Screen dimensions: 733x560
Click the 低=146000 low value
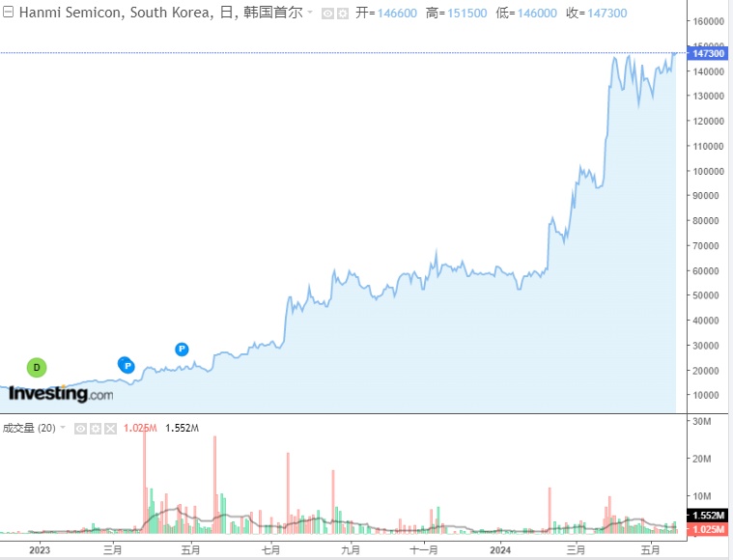526,14
